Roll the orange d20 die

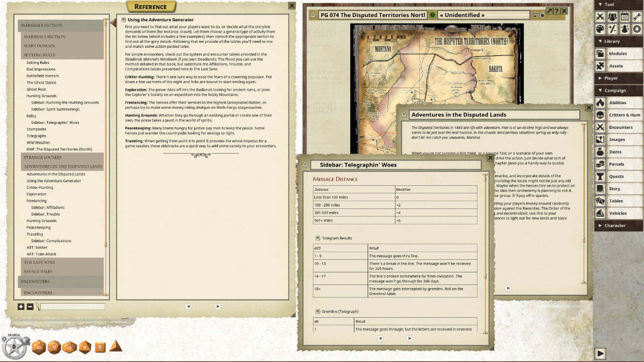click(x=38, y=347)
